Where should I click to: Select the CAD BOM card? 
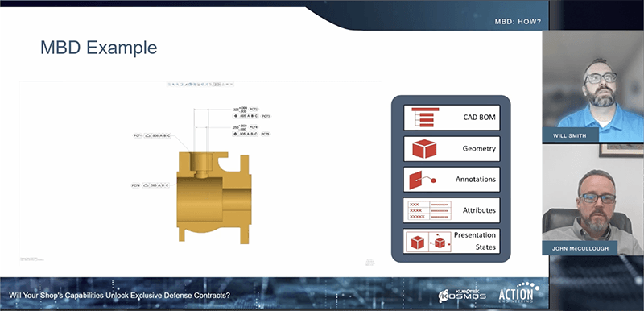pyautogui.click(x=452, y=117)
